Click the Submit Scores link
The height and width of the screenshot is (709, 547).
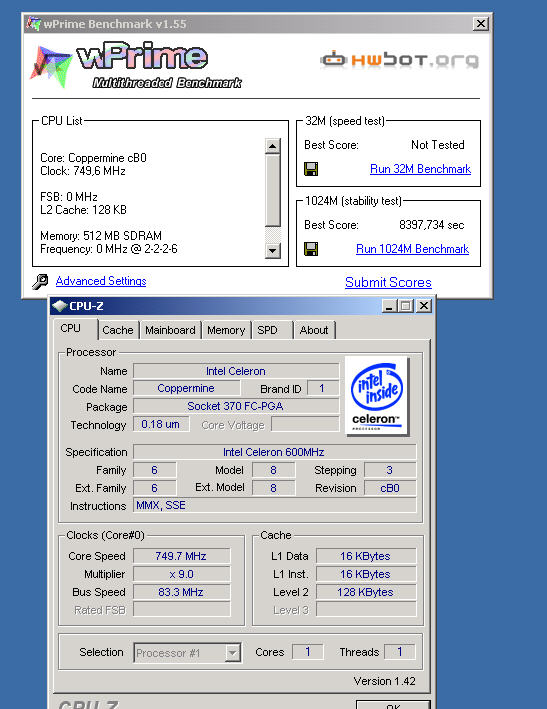point(388,282)
